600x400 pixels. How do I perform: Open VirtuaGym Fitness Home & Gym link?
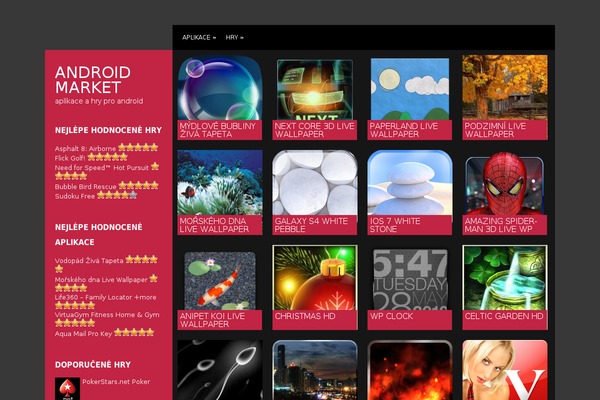click(x=107, y=315)
